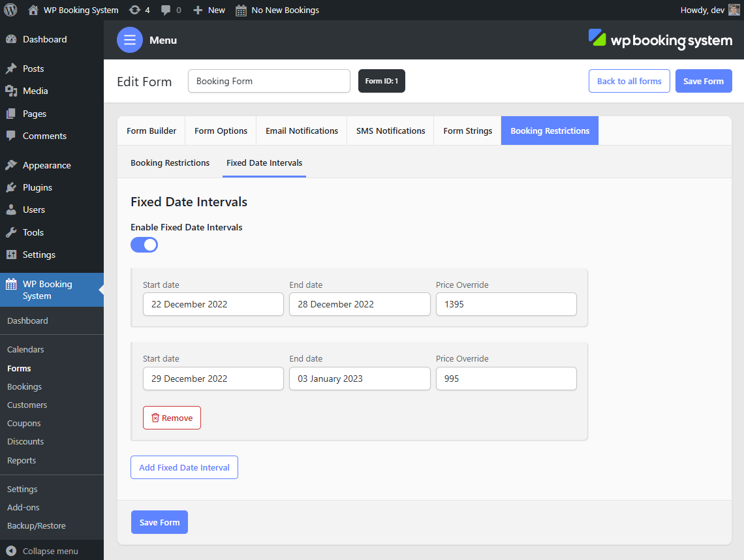Open the blue hamburger Menu button
Image resolution: width=744 pixels, height=560 pixels.
(x=129, y=40)
